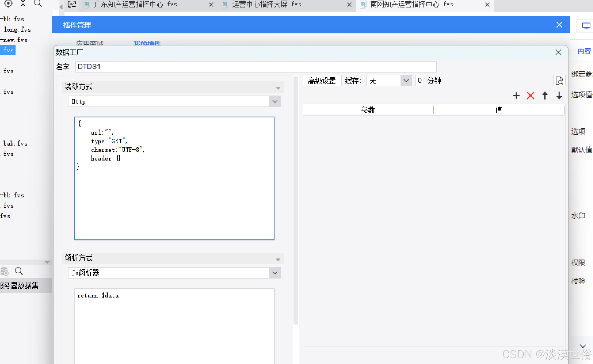This screenshot has height=364, width=593.
Task: Click the vertical scrollbar beside loading panel
Action: (x=295, y=201)
